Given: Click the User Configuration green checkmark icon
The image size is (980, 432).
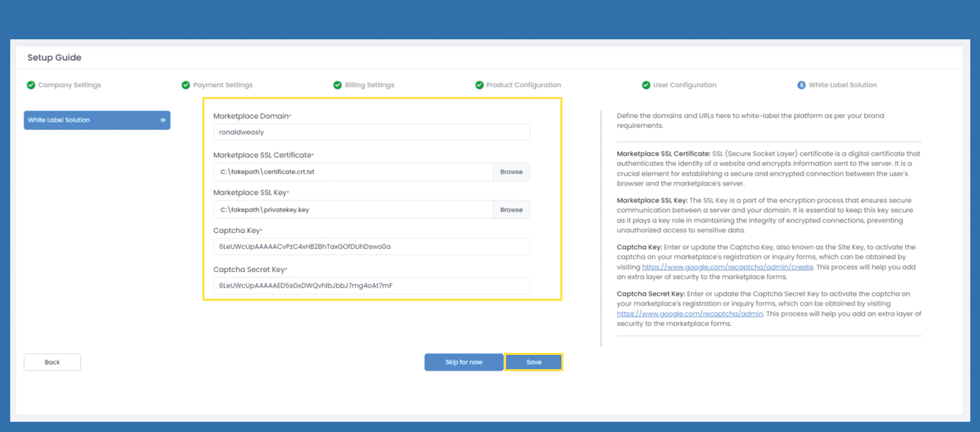Looking at the screenshot, I should 646,85.
